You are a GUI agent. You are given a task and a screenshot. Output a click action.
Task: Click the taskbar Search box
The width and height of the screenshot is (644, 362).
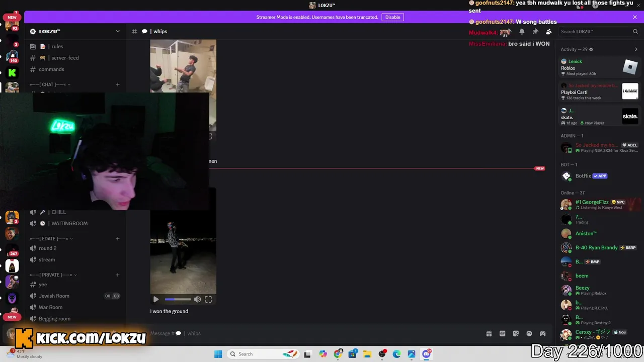click(x=263, y=354)
